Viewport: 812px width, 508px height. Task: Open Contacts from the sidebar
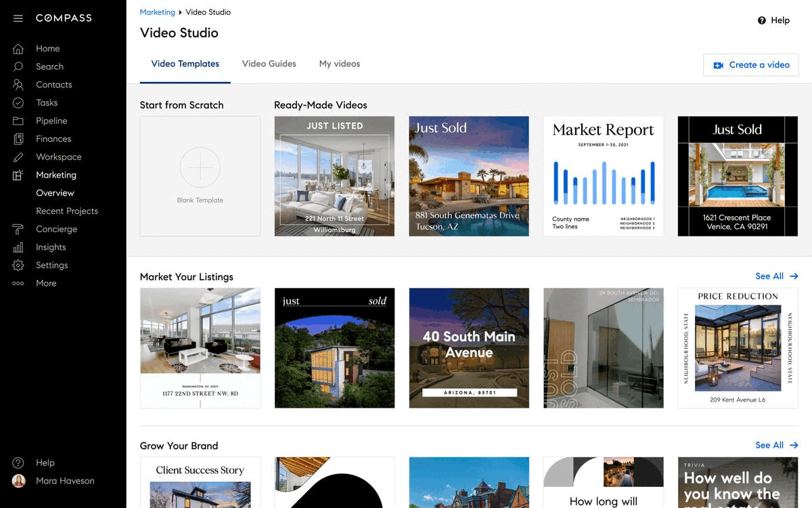[54, 85]
